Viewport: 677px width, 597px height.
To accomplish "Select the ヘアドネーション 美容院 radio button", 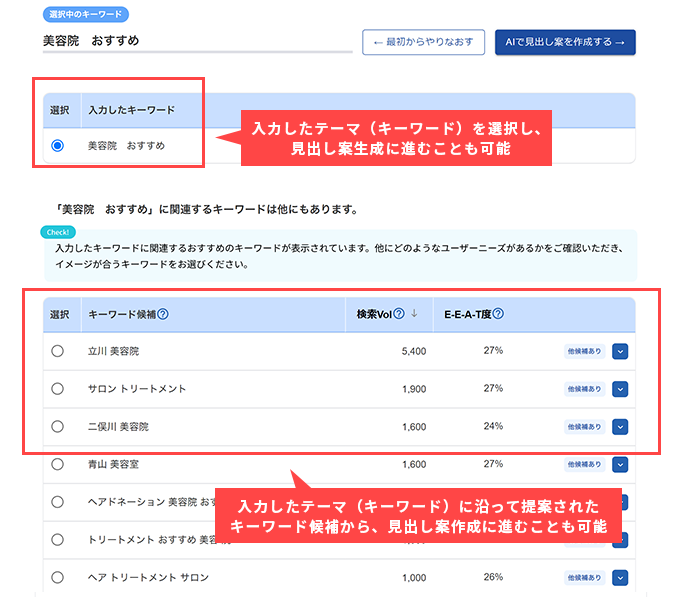I will click(x=57, y=502).
